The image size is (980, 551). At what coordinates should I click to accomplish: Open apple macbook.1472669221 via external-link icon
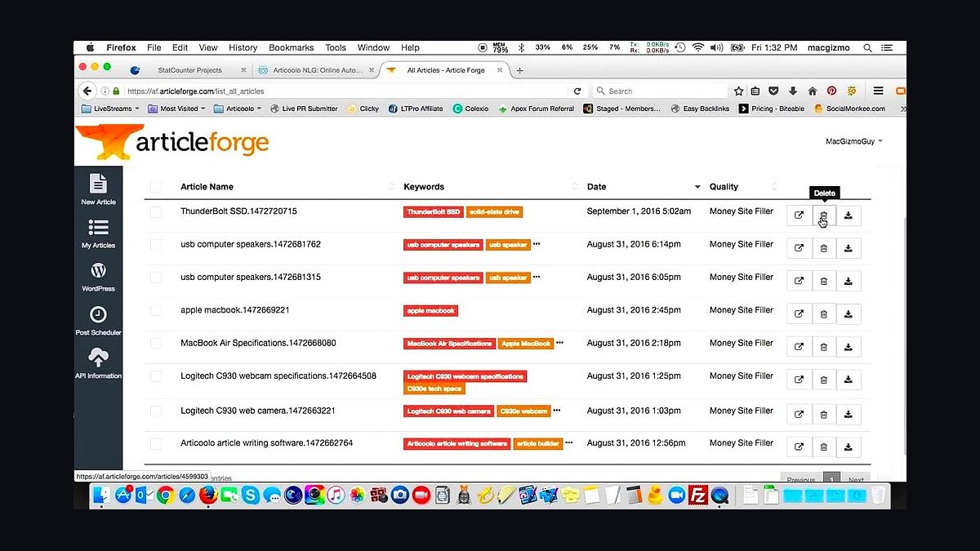click(x=800, y=313)
